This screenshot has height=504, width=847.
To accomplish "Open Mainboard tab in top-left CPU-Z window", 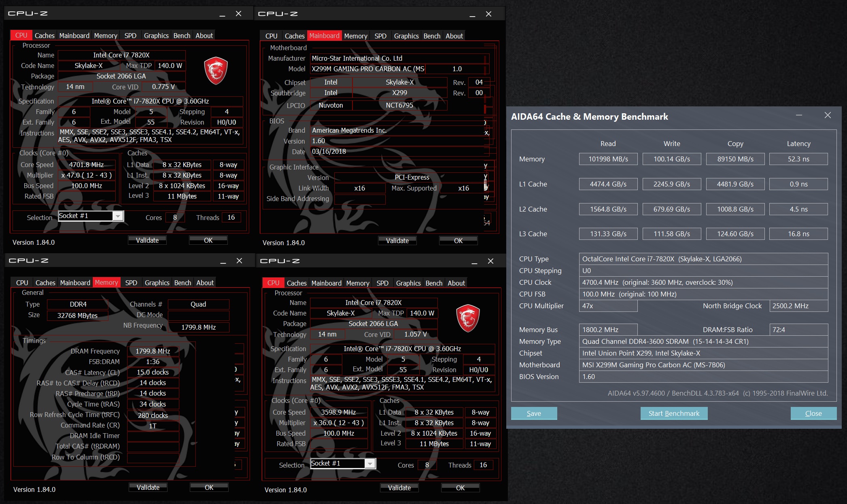I will pos(74,36).
